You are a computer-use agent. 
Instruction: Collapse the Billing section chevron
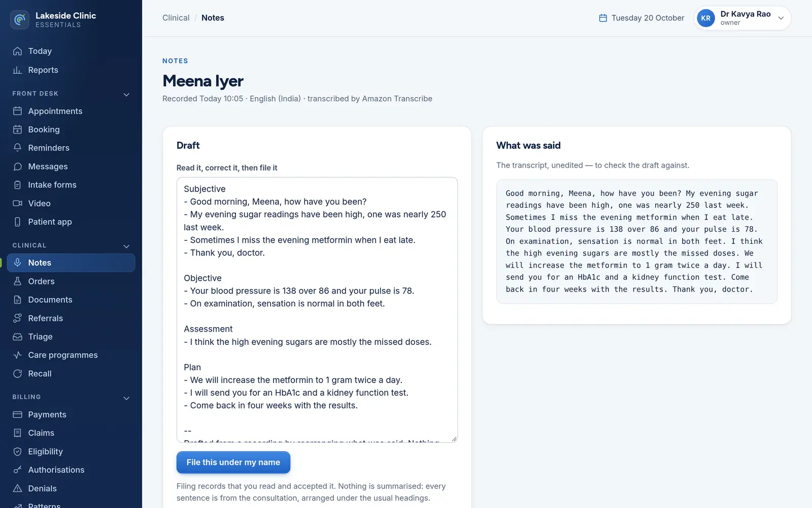pos(126,398)
